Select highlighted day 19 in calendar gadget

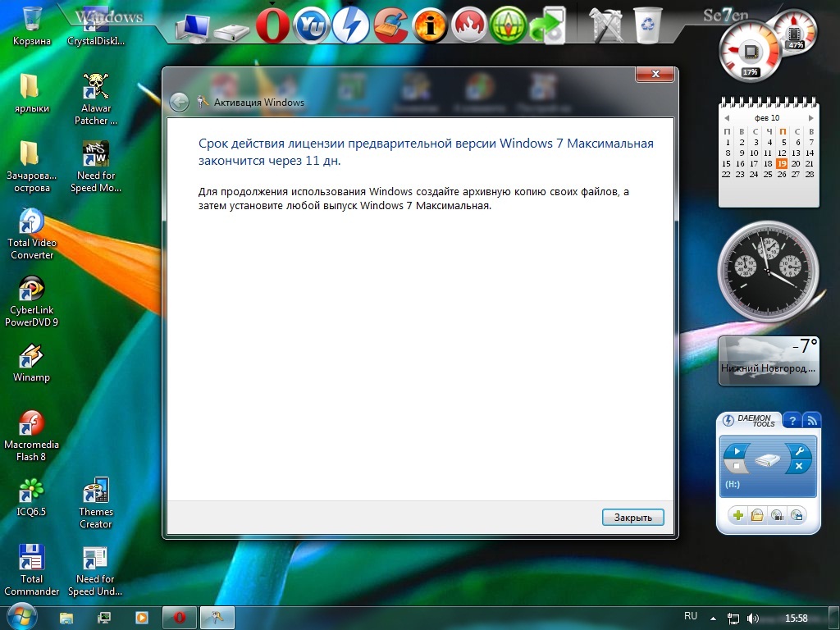pyautogui.click(x=782, y=163)
